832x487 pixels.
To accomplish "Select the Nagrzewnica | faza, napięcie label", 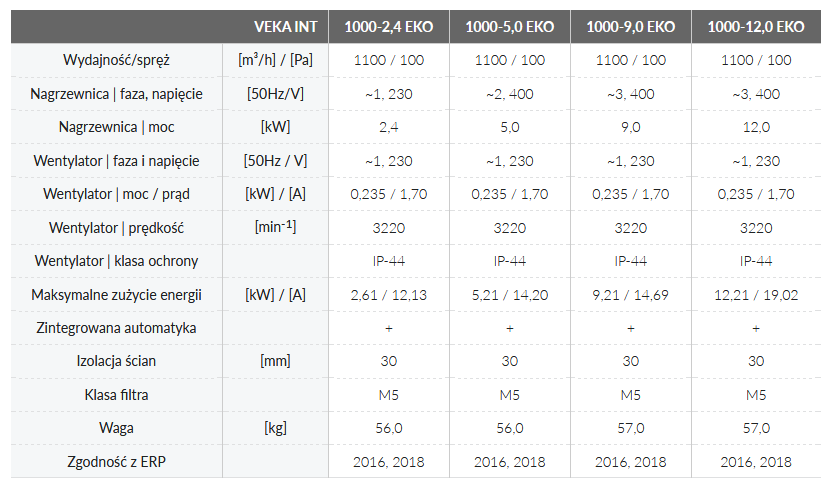I will click(116, 94).
